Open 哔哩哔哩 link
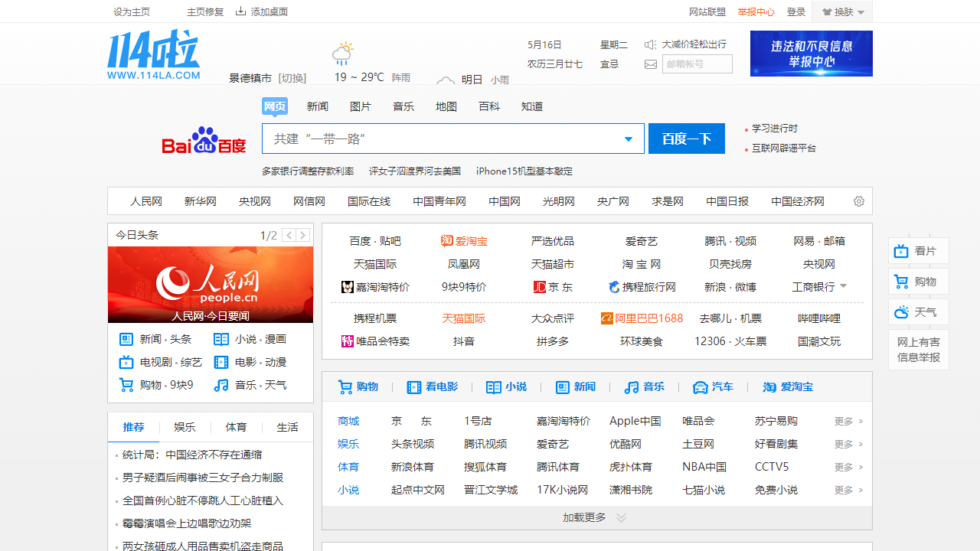 coord(819,318)
